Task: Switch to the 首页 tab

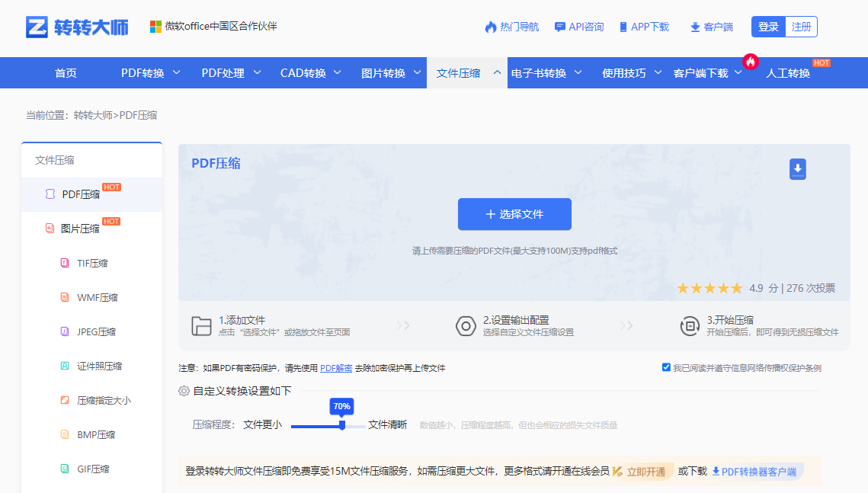Action: 66,72
